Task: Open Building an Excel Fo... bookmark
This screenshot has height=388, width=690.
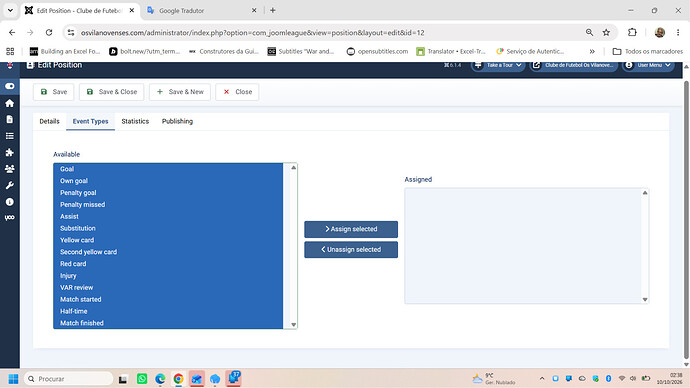Action: tap(65, 51)
